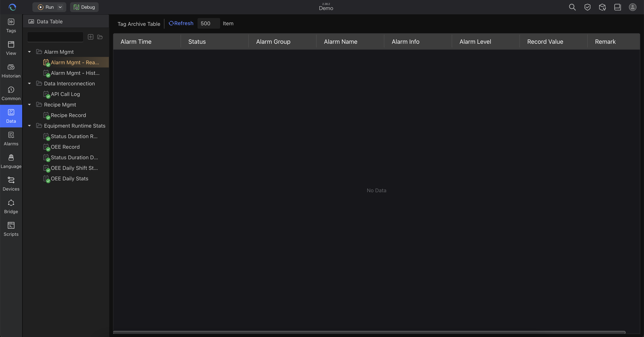This screenshot has height=337, width=644.
Task: Switch to the Language panel
Action: coord(11,161)
